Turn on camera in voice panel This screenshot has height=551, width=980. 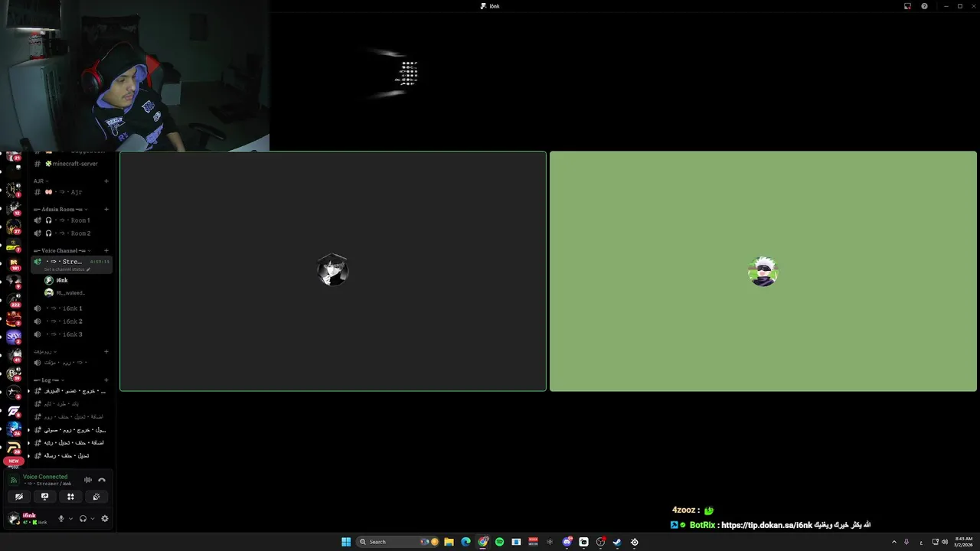pos(19,497)
